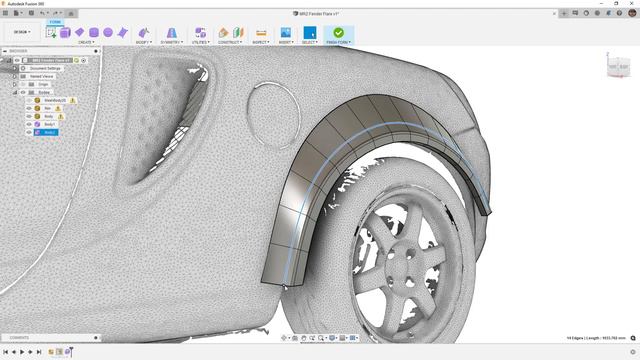Expand the Origin node
Viewport: 640px width, 360px height.
(15, 84)
